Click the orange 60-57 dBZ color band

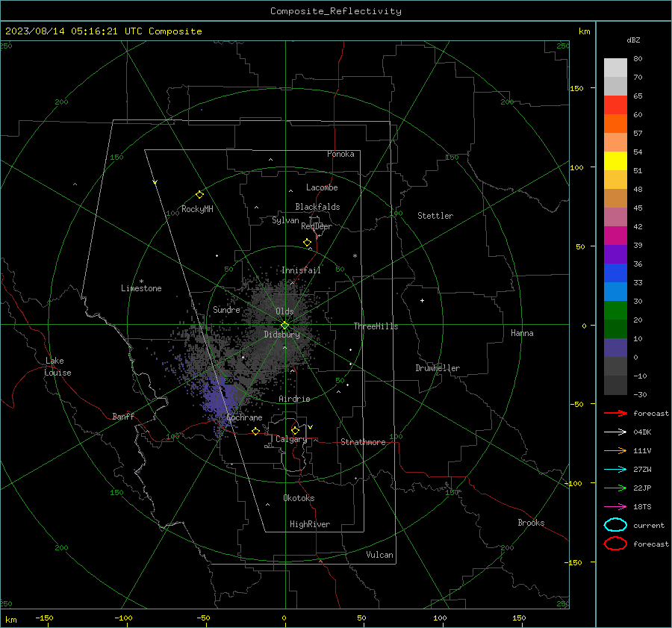(x=615, y=123)
